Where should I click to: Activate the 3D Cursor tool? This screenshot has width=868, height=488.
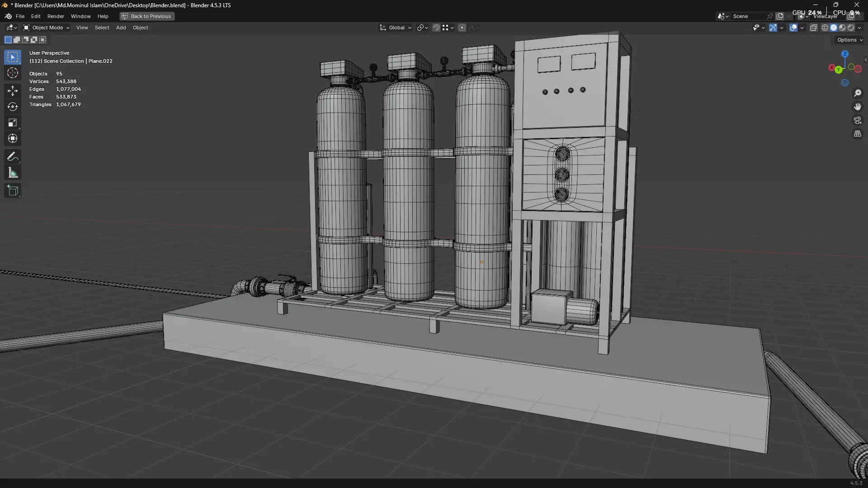click(13, 73)
